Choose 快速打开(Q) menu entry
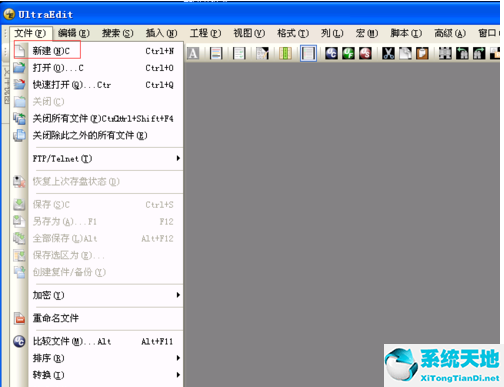Viewport: 504px width, 387px height. click(x=97, y=85)
